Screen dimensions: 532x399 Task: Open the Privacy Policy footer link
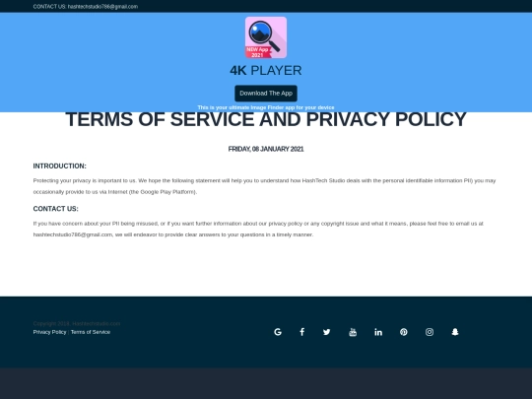(x=49, y=332)
